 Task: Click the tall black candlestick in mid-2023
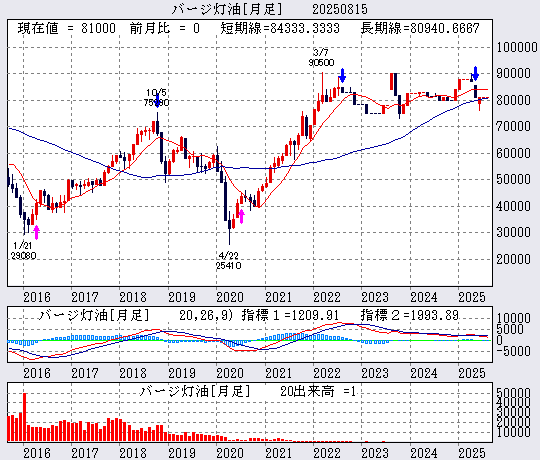click(395, 84)
